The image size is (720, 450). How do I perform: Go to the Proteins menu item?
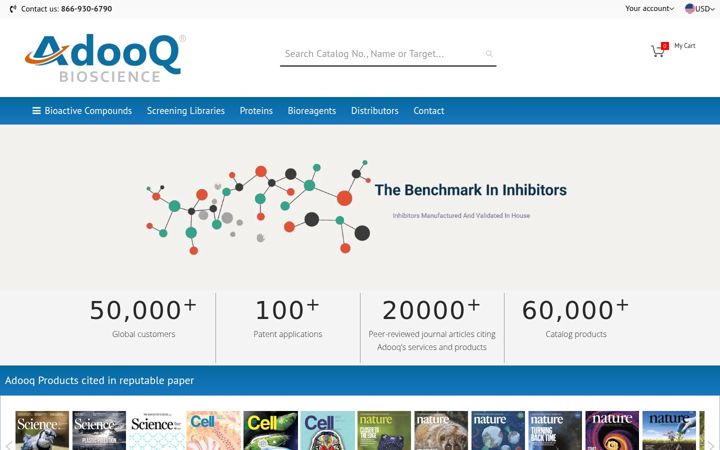tap(256, 111)
